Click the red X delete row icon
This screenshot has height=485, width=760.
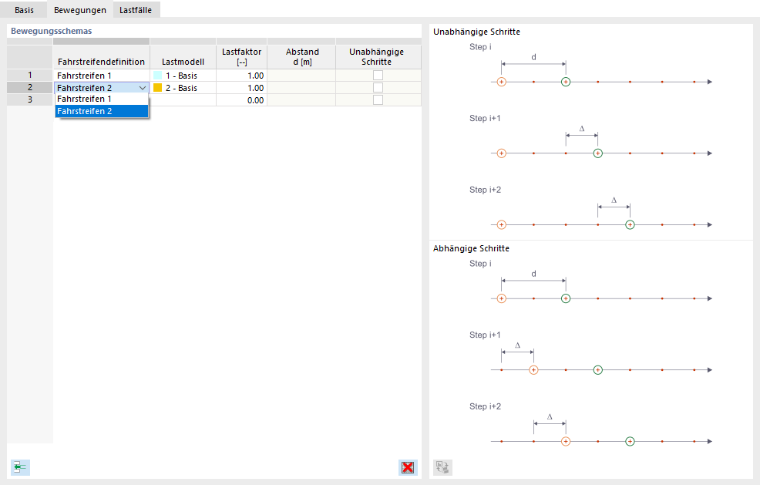coord(408,468)
